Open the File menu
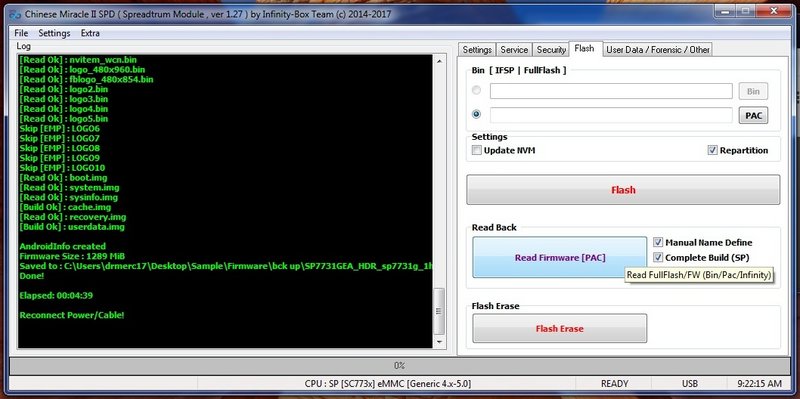800x399 pixels. point(21,33)
